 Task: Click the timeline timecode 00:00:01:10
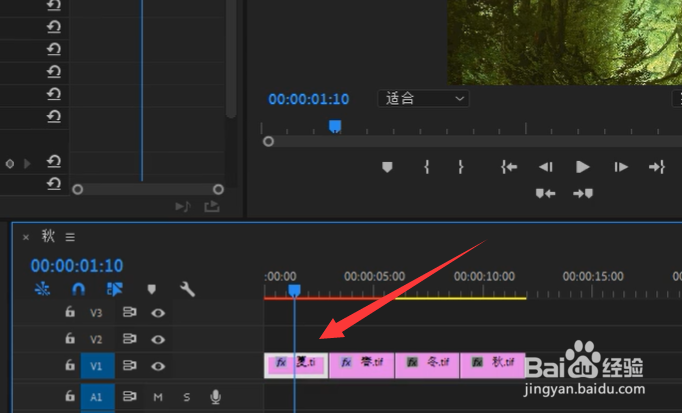point(77,266)
